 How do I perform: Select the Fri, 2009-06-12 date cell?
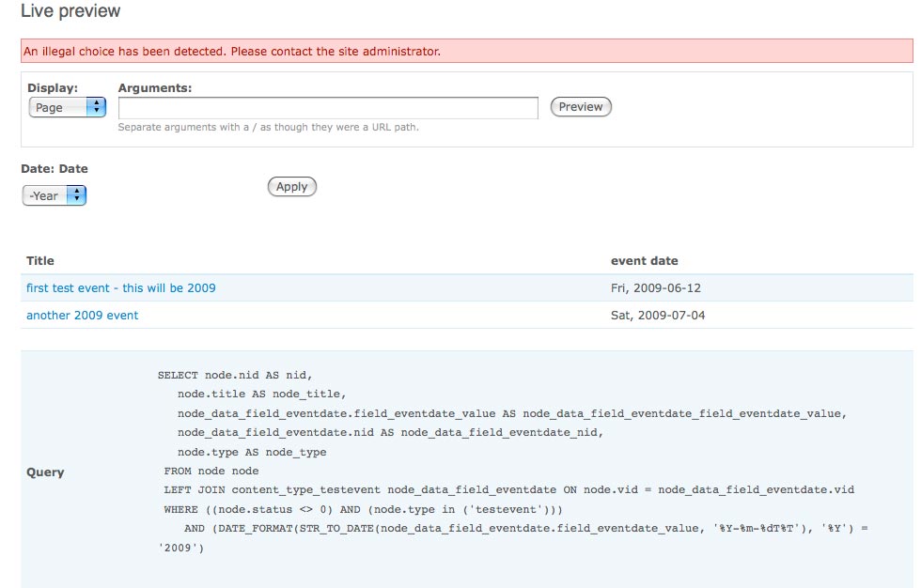[658, 288]
